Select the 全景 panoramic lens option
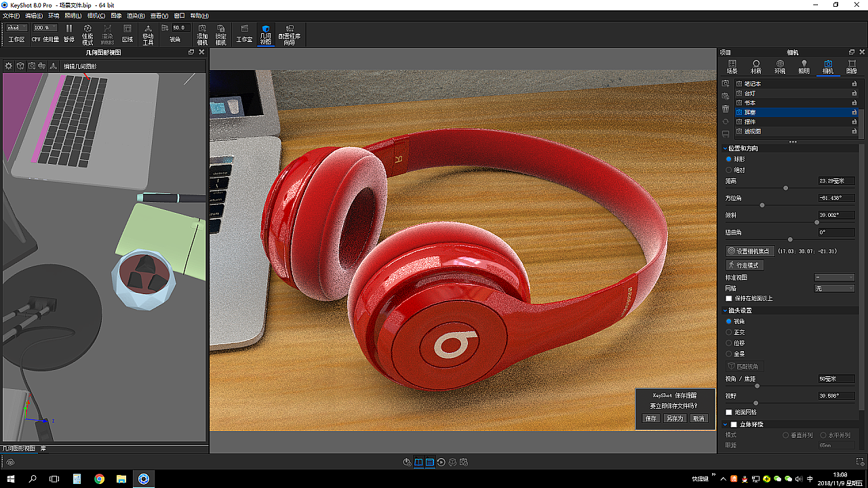 point(729,354)
